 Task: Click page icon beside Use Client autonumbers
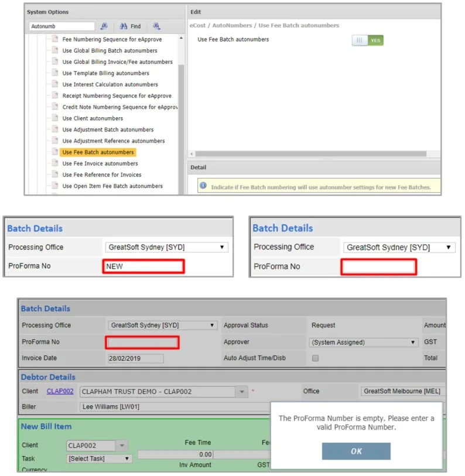click(x=55, y=118)
